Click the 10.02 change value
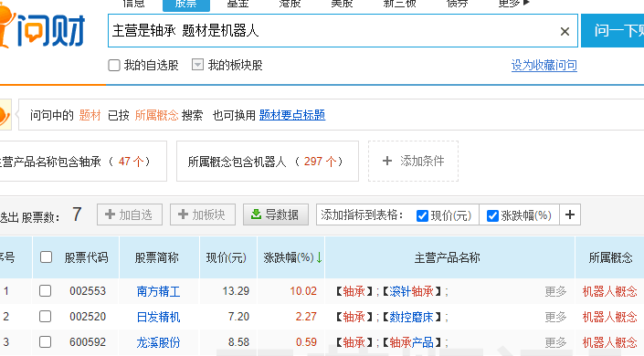 point(303,291)
